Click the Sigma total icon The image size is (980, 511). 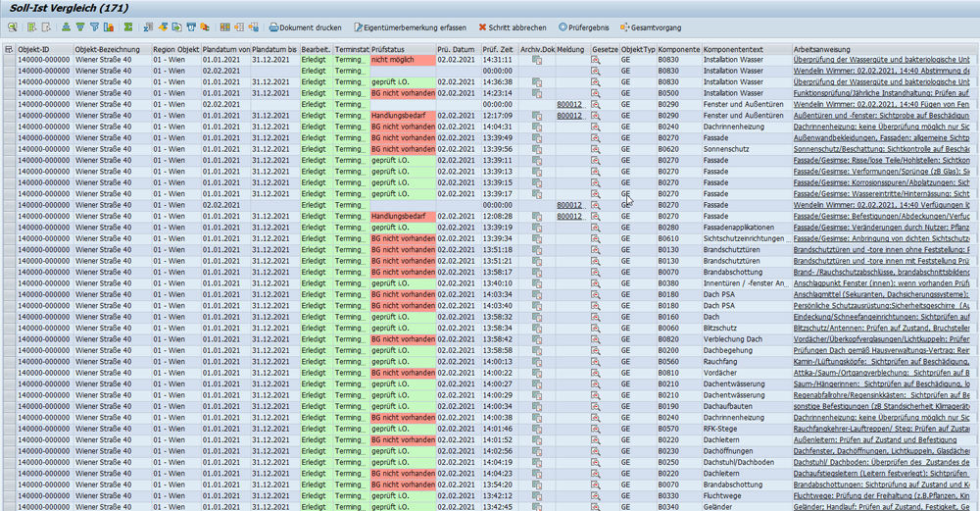pyautogui.click(x=127, y=26)
